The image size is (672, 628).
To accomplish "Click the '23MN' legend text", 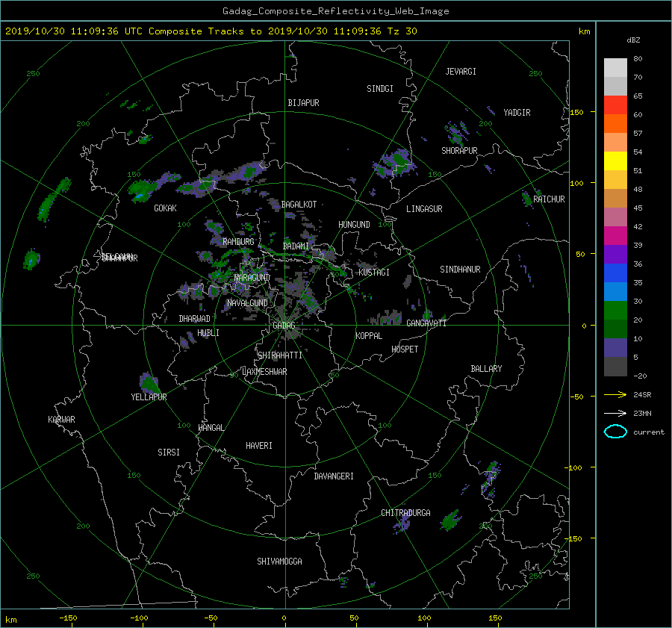I will click(x=642, y=414).
